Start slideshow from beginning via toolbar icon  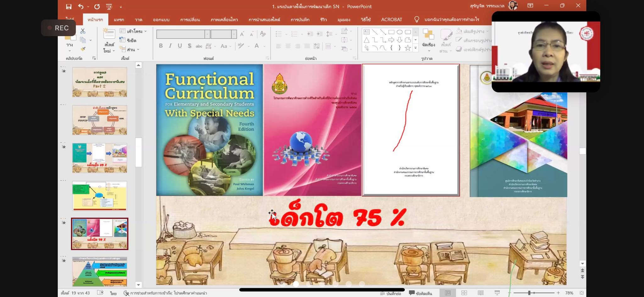point(109,6)
